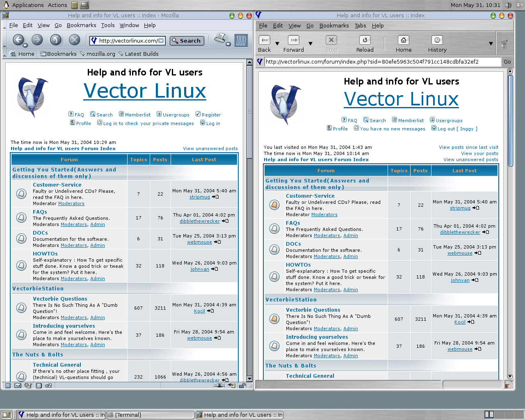Click the show desktop button in the bottom panel
This screenshot has height=420, width=525.
[x=6, y=415]
